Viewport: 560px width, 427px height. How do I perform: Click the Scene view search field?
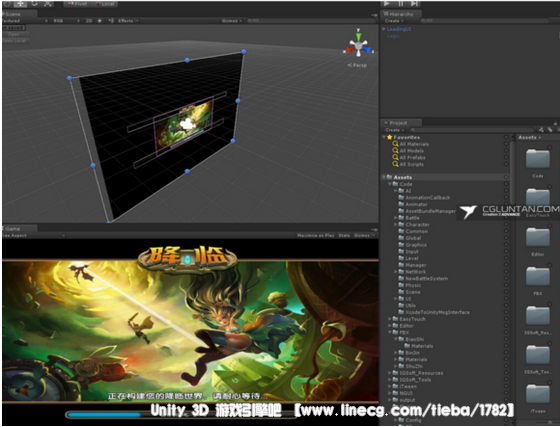point(311,21)
